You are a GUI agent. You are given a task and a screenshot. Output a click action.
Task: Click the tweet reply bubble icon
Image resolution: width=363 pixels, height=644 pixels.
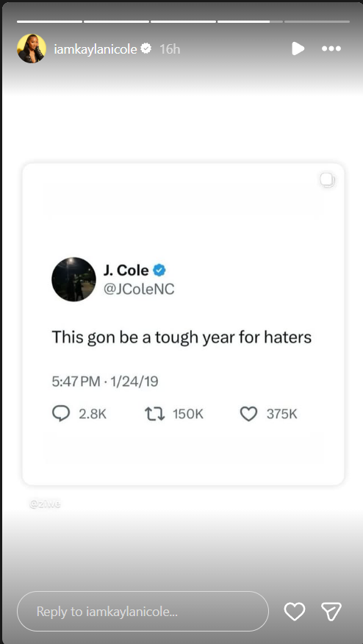[x=61, y=414]
